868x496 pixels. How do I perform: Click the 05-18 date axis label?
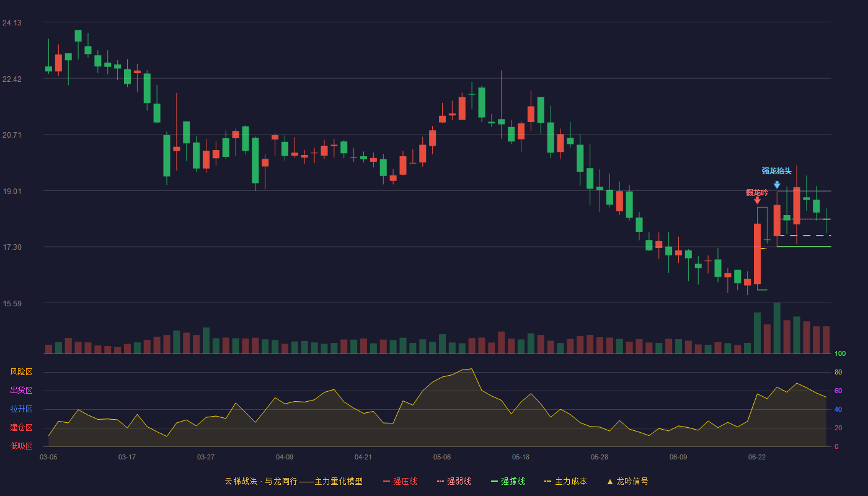click(521, 457)
